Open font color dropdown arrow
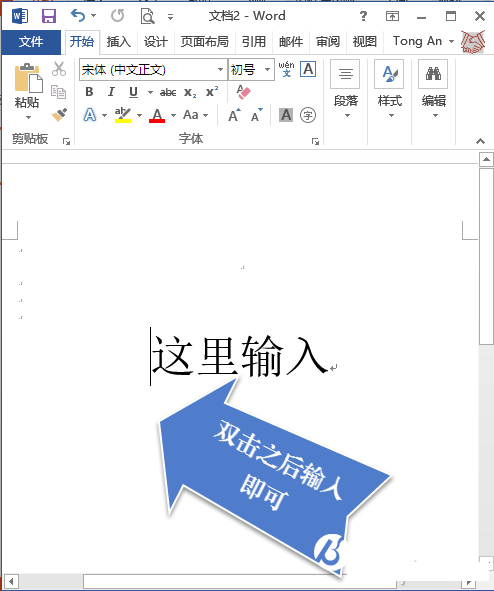 tap(173, 115)
